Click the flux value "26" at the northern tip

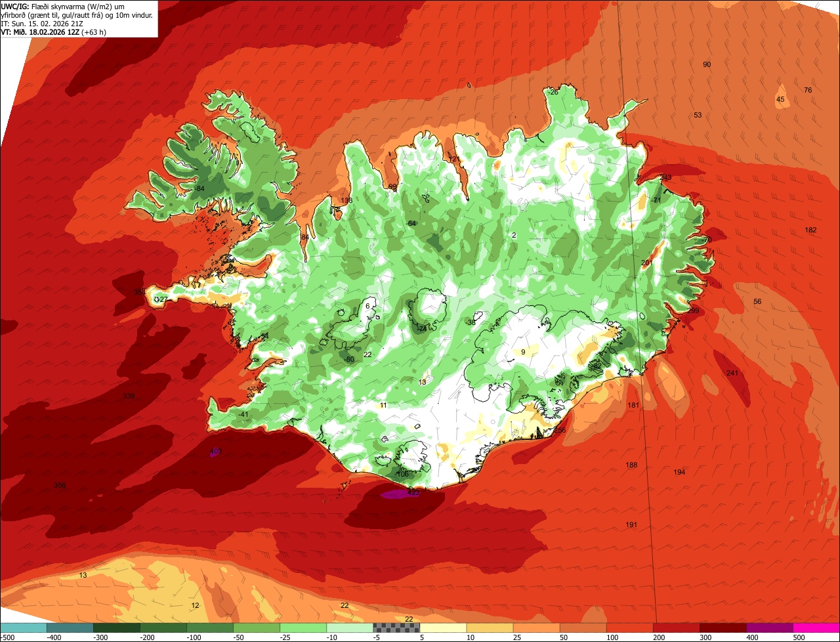554,92
